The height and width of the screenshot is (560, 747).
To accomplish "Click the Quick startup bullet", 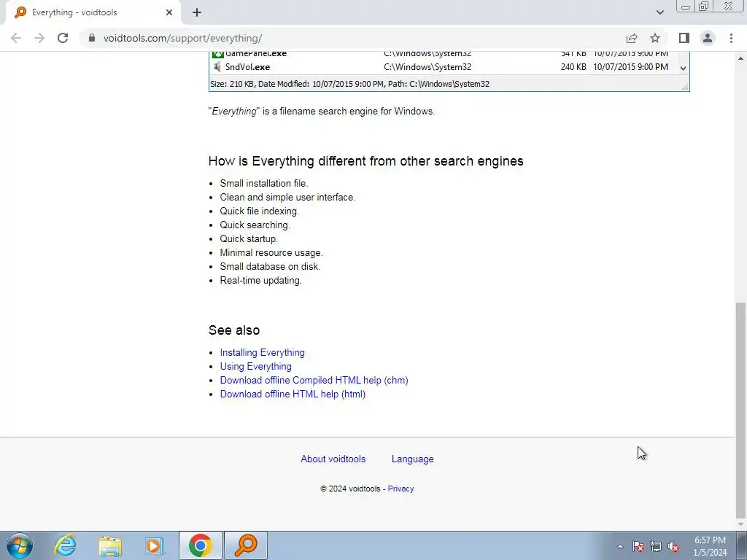I will point(249,238).
